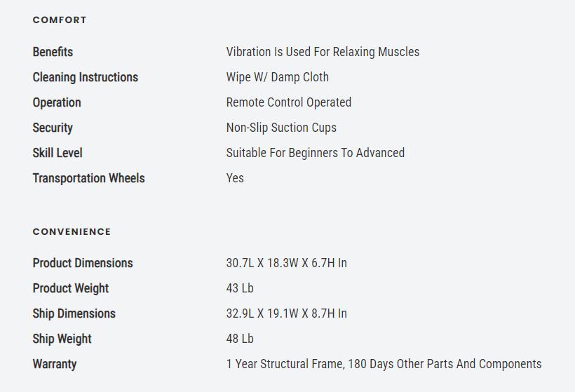The width and height of the screenshot is (575, 392).
Task: Click the COMFORT section heading
Action: pyautogui.click(x=60, y=20)
